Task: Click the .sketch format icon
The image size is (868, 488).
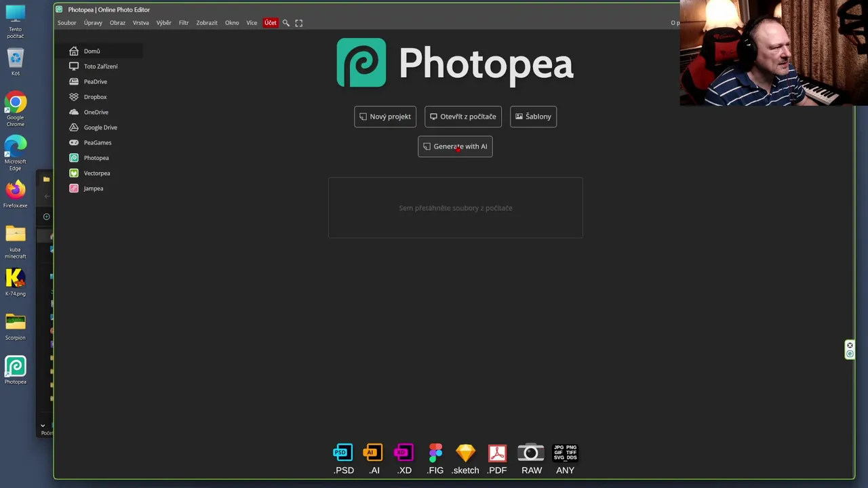Action: tap(466, 460)
